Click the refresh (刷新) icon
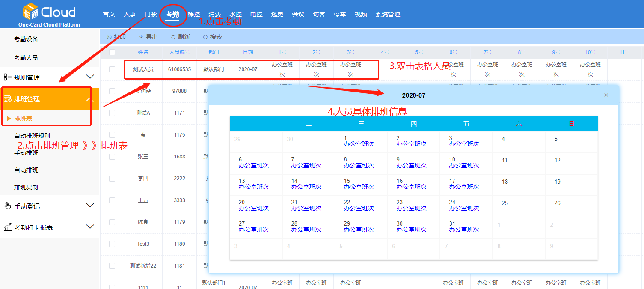This screenshot has height=289, width=644. click(x=173, y=37)
